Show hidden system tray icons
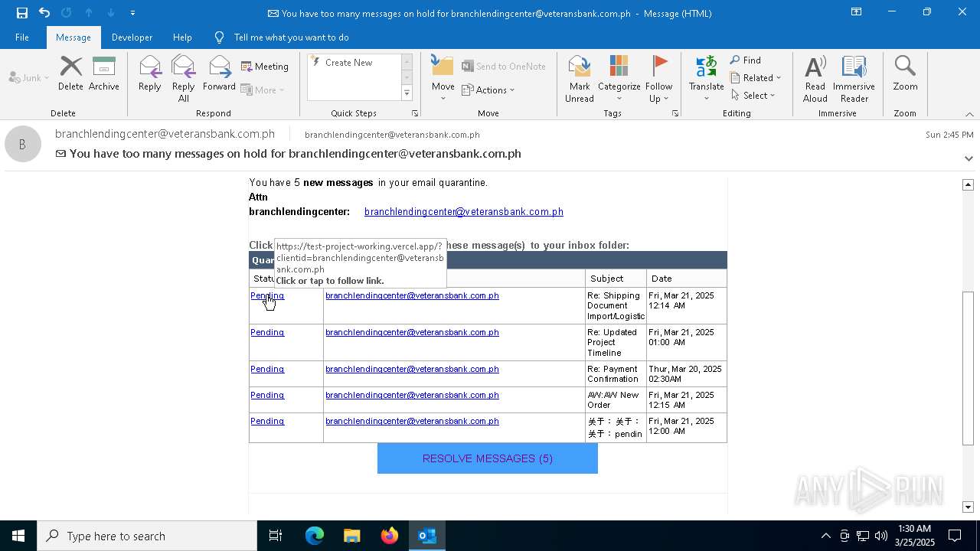Screen dimensions: 980x551 [825, 536]
